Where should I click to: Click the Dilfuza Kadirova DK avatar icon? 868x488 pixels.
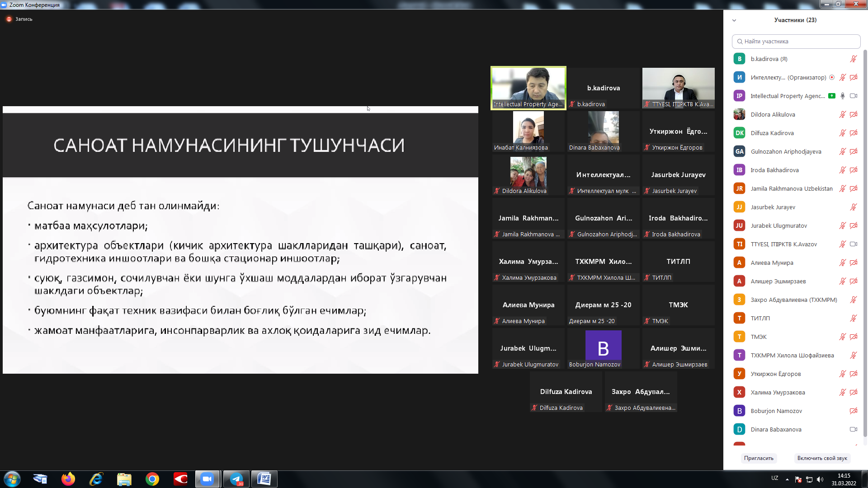pyautogui.click(x=739, y=133)
